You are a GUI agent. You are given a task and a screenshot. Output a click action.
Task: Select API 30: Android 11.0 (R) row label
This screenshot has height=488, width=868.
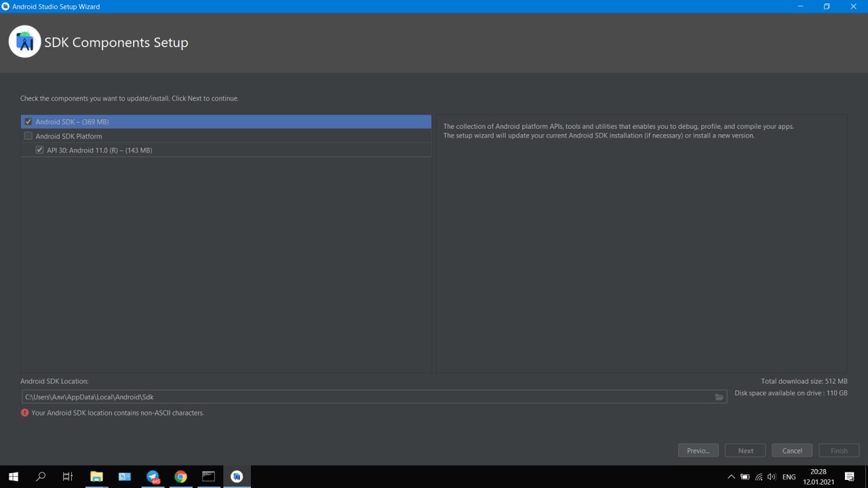tap(99, 150)
